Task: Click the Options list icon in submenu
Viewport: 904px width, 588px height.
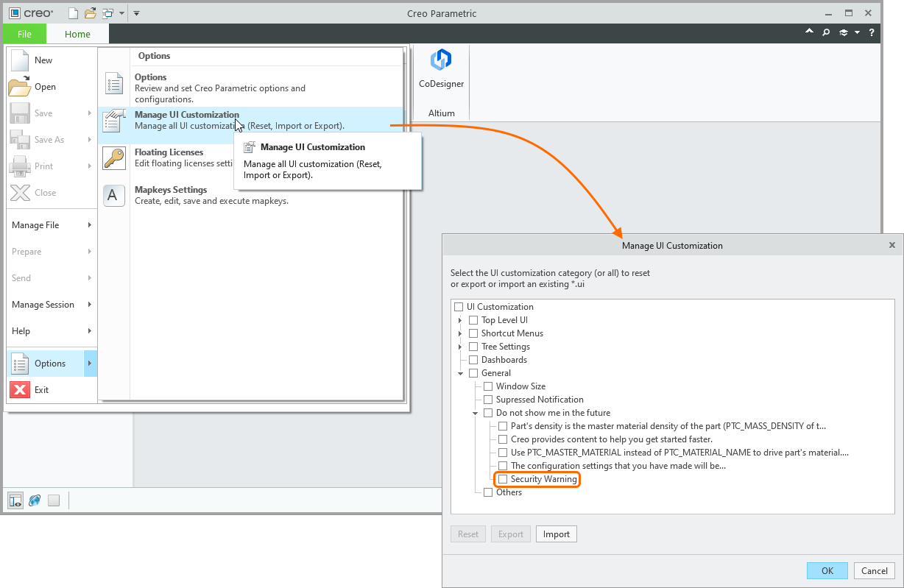Action: [114, 83]
